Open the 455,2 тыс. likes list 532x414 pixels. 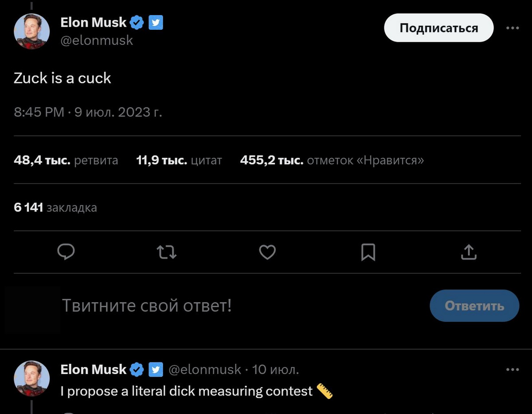(332, 160)
